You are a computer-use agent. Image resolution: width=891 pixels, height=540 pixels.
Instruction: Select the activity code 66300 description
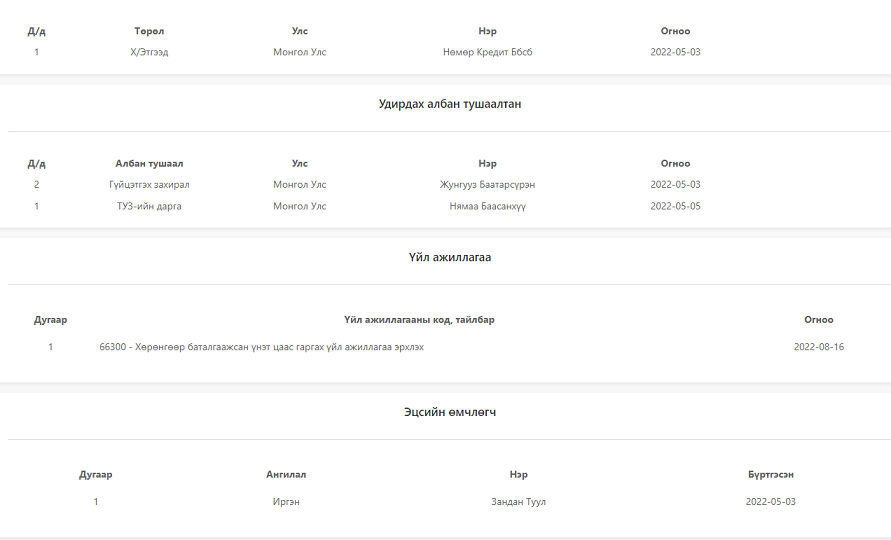tap(268, 347)
